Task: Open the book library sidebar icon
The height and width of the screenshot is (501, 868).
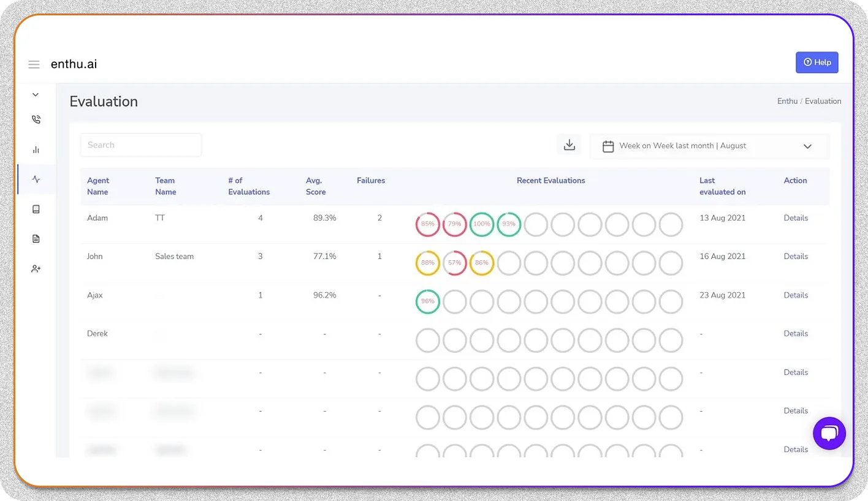Action: [36, 209]
